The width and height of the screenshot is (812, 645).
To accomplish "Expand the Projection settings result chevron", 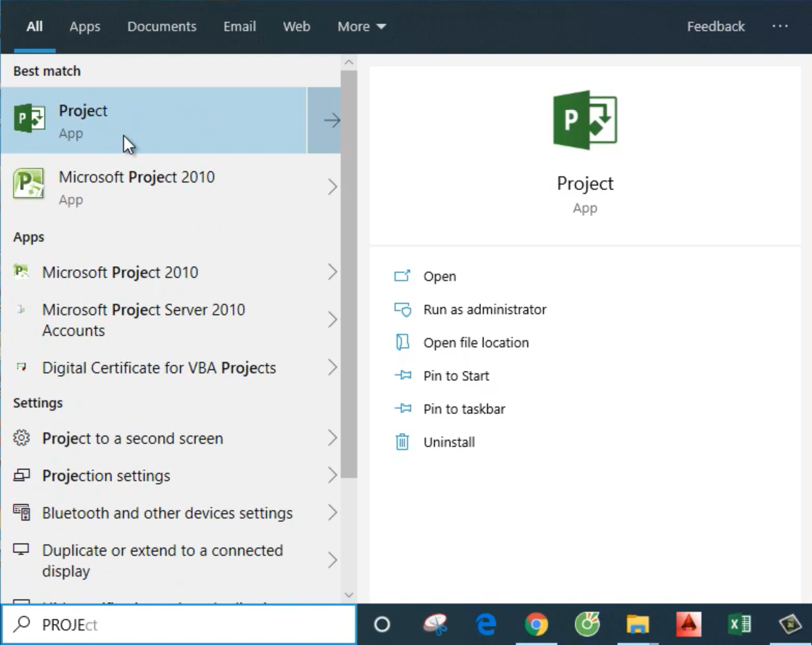I will click(332, 476).
